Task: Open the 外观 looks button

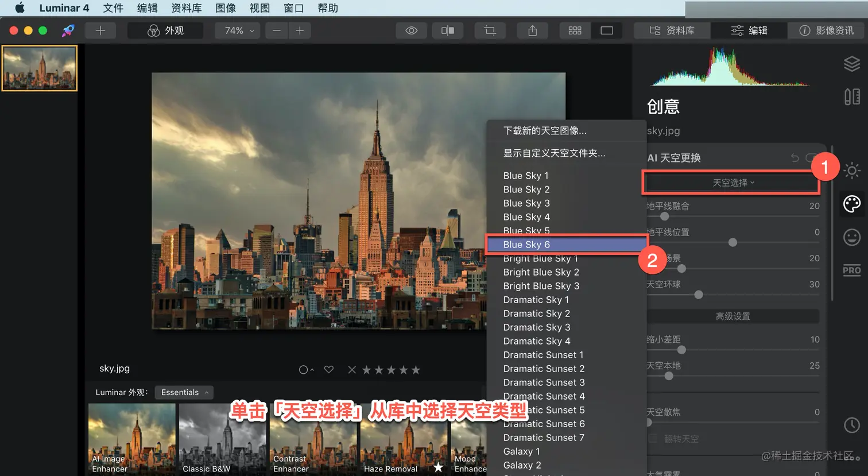Action: (165, 30)
